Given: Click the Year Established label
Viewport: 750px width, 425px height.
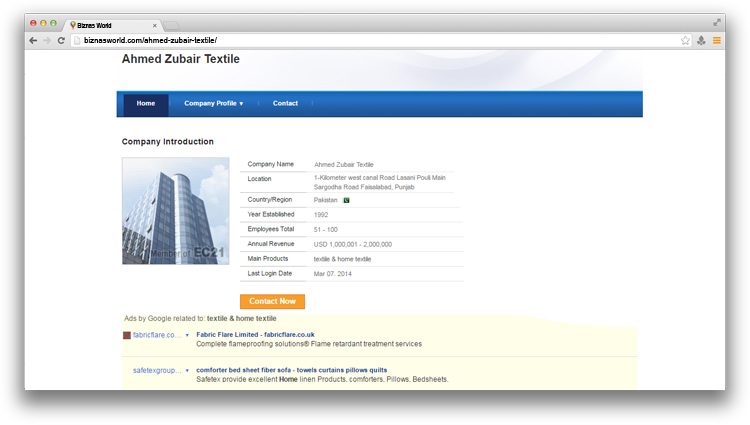Looking at the screenshot, I should (x=271, y=214).
